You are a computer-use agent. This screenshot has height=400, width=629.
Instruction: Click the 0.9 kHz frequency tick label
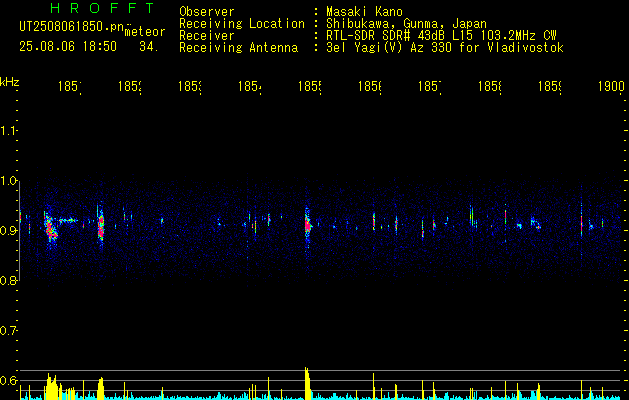coord(8,230)
